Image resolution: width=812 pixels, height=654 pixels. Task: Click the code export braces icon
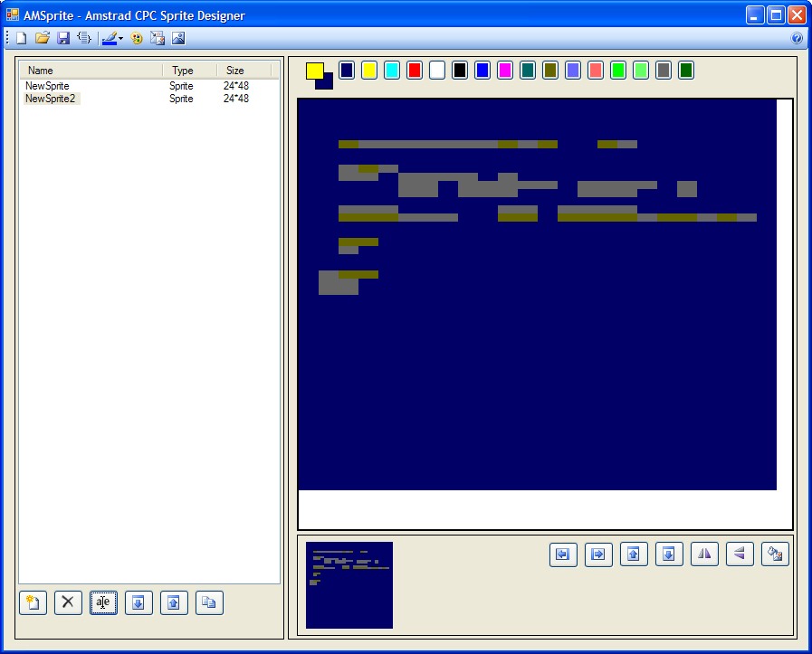(84, 38)
